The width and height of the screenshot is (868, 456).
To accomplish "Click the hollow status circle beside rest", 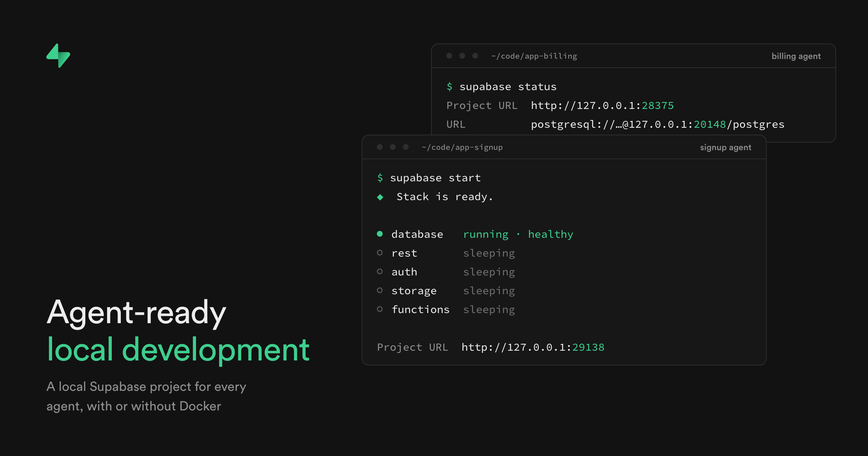I will [380, 253].
